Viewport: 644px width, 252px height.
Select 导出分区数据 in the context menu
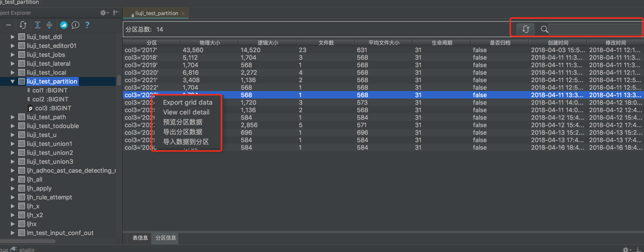coord(183,132)
